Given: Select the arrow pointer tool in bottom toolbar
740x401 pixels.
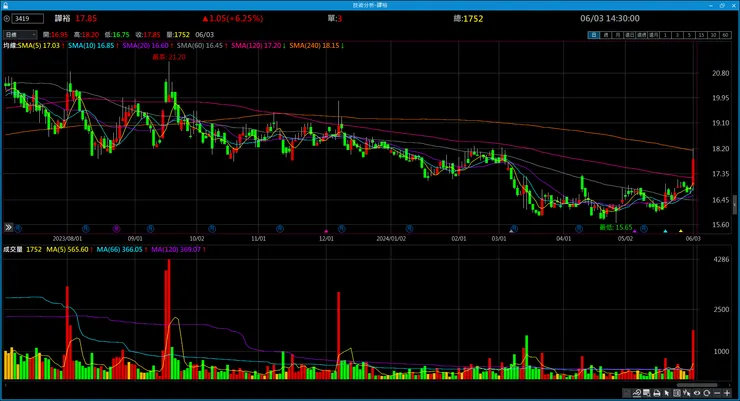Looking at the screenshot, I should pyautogui.click(x=667, y=393).
